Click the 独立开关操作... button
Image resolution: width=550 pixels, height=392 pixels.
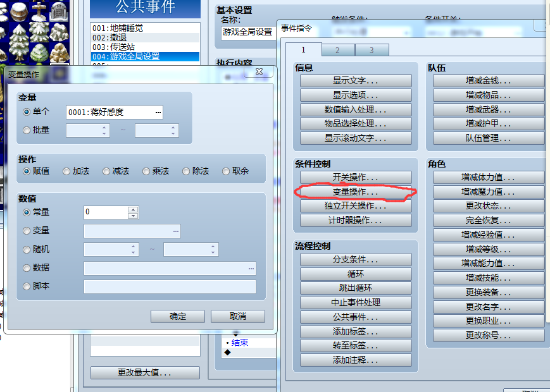356,206
